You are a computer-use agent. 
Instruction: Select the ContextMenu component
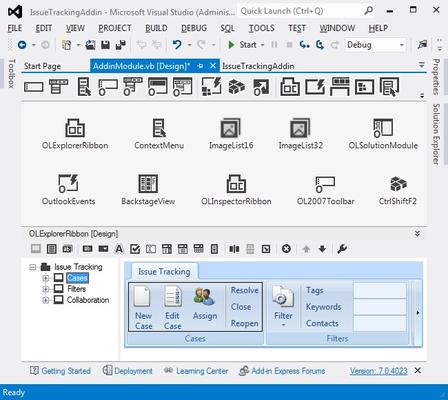[159, 134]
